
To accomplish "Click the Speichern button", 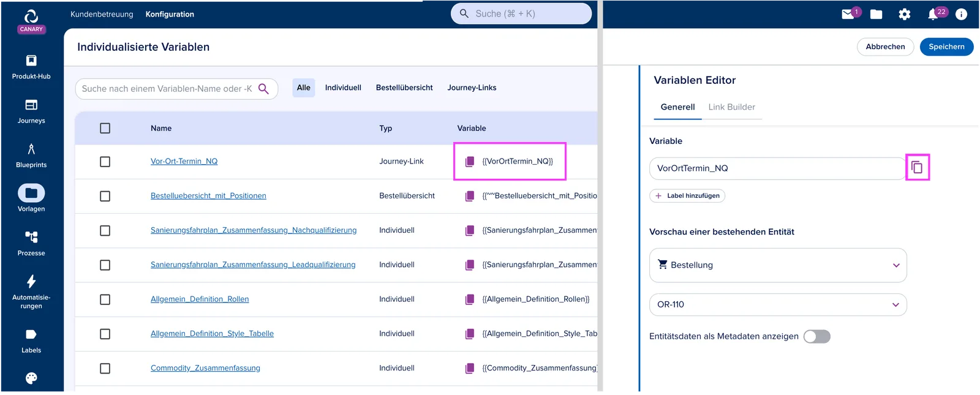I will tap(946, 47).
